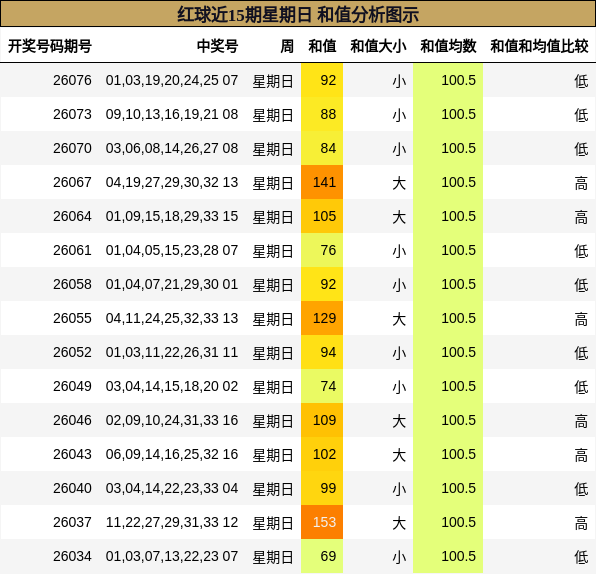
Task: Click winning numbers 04,19,27,29,30,32 13
Action: (x=172, y=182)
